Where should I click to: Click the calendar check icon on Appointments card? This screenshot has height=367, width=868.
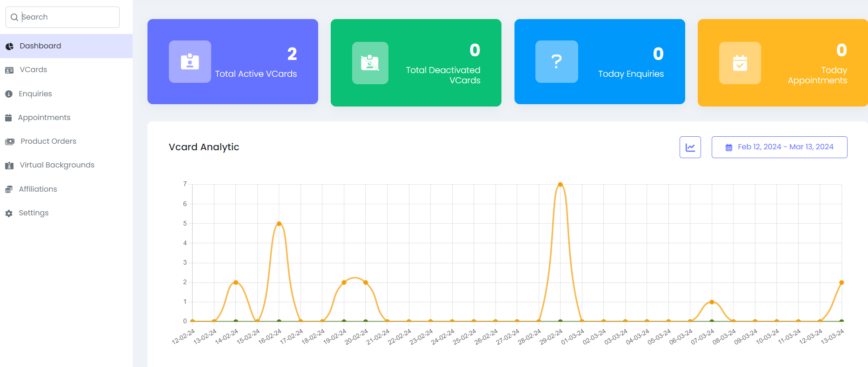(x=740, y=63)
